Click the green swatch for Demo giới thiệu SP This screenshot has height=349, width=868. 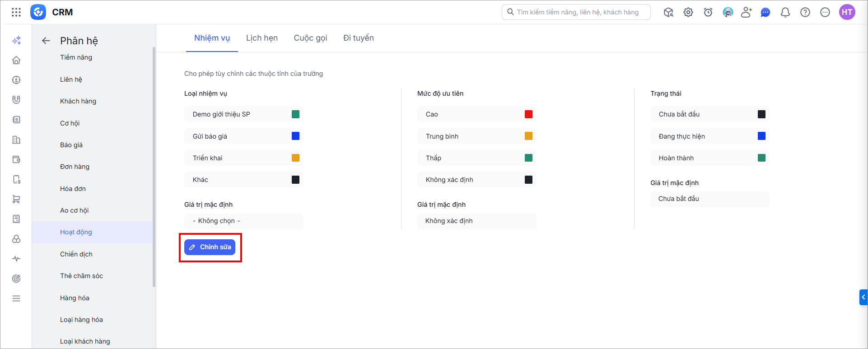(x=295, y=114)
